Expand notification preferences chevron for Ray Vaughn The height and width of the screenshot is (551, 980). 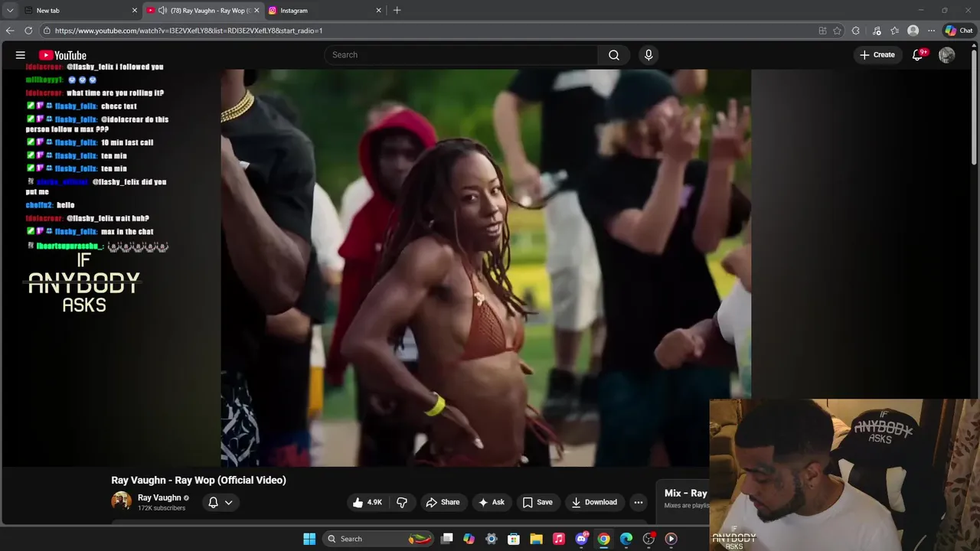click(228, 503)
